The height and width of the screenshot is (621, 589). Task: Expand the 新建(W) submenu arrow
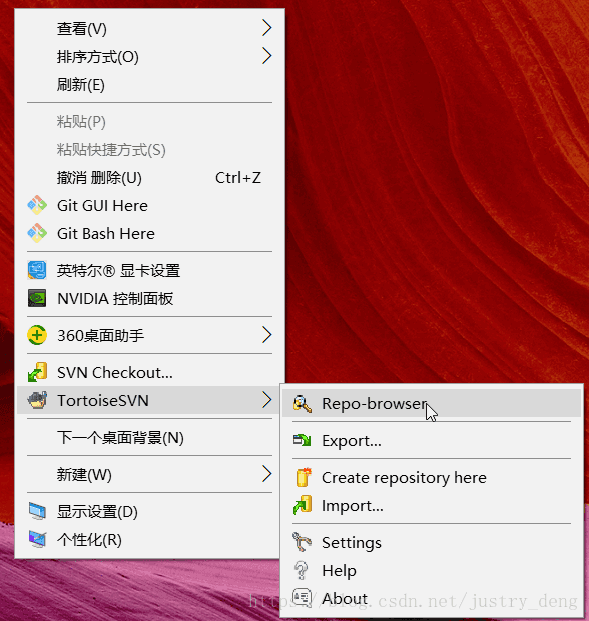[x=267, y=474]
